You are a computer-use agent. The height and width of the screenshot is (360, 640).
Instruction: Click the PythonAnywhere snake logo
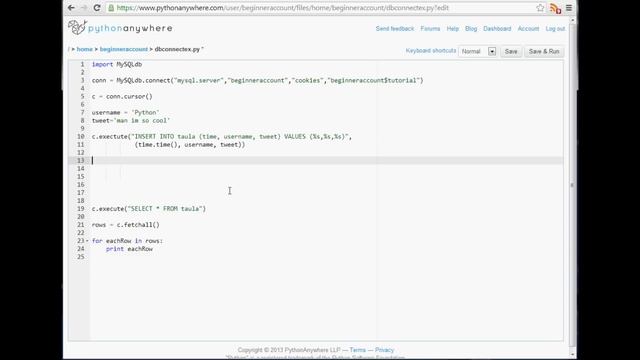77,27
